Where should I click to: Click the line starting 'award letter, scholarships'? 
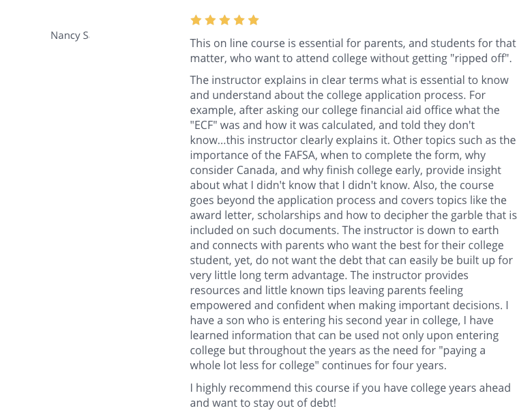tap(353, 215)
